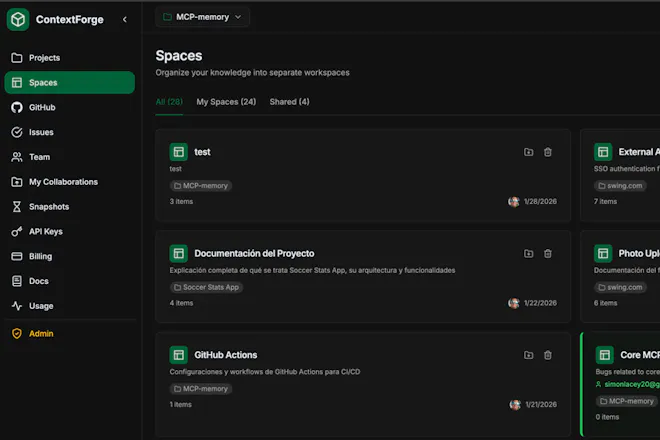Open API Keys page
Image resolution: width=660 pixels, height=440 pixels.
coord(70,232)
